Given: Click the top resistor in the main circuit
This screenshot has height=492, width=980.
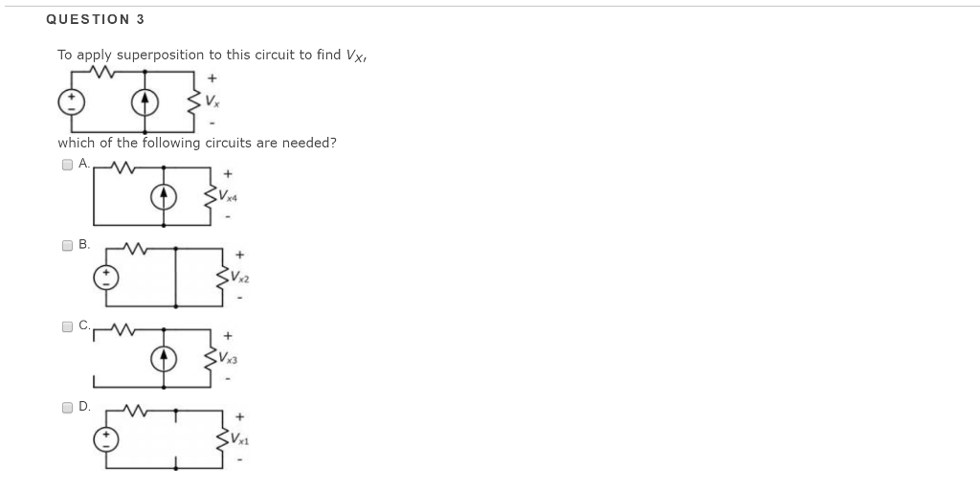Looking at the screenshot, I should tap(103, 72).
